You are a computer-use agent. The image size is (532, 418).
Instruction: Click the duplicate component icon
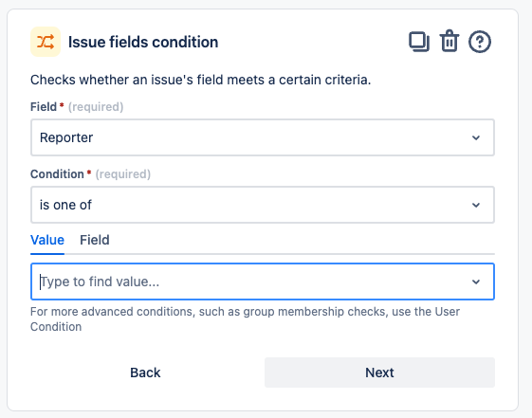(x=419, y=42)
